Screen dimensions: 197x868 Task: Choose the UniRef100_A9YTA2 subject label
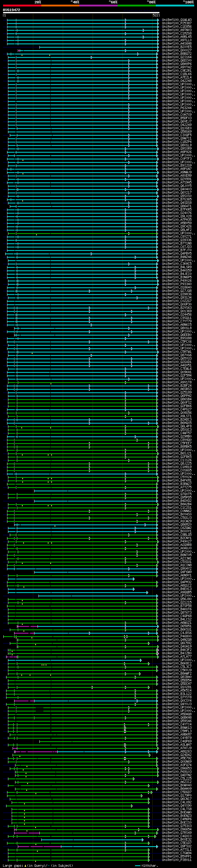point(177,67)
